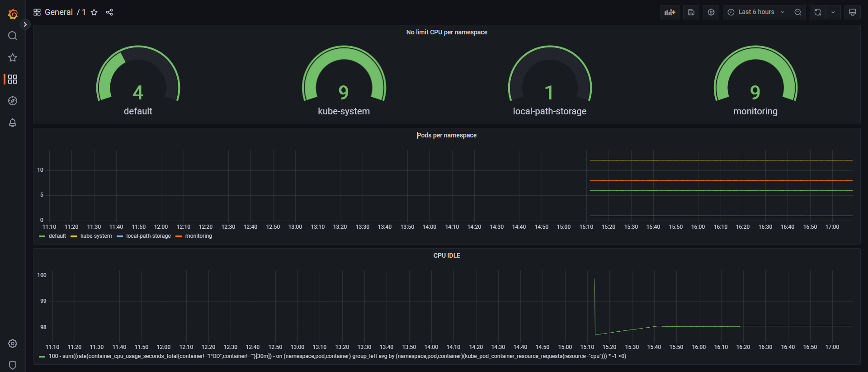Cycle the view mode monitor icon

pyautogui.click(x=853, y=12)
